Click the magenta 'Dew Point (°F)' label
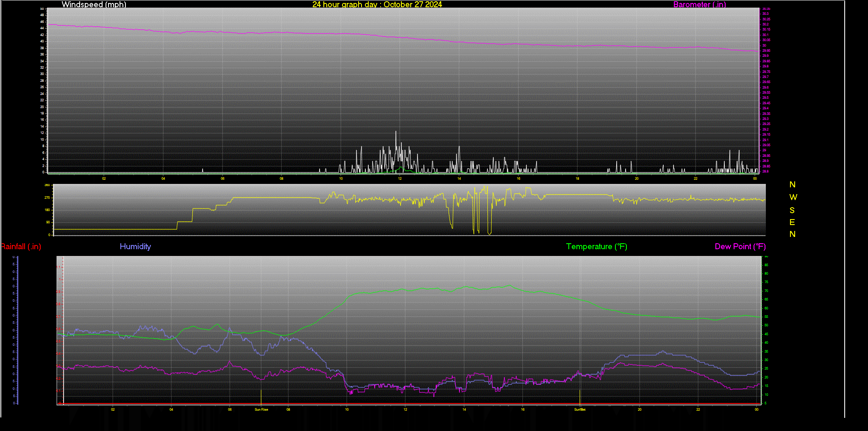Image resolution: width=868 pixels, height=431 pixels. (740, 246)
